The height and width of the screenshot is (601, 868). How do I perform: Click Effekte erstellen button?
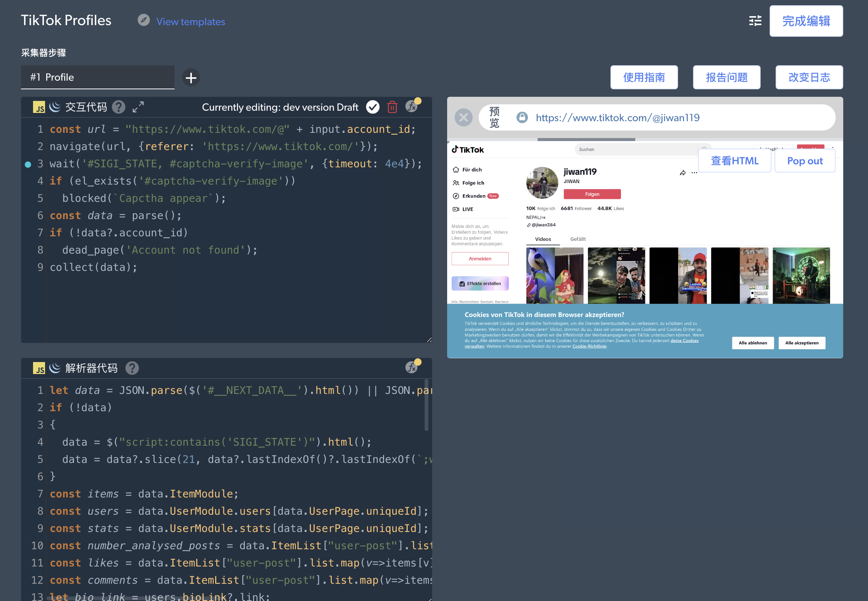(479, 284)
